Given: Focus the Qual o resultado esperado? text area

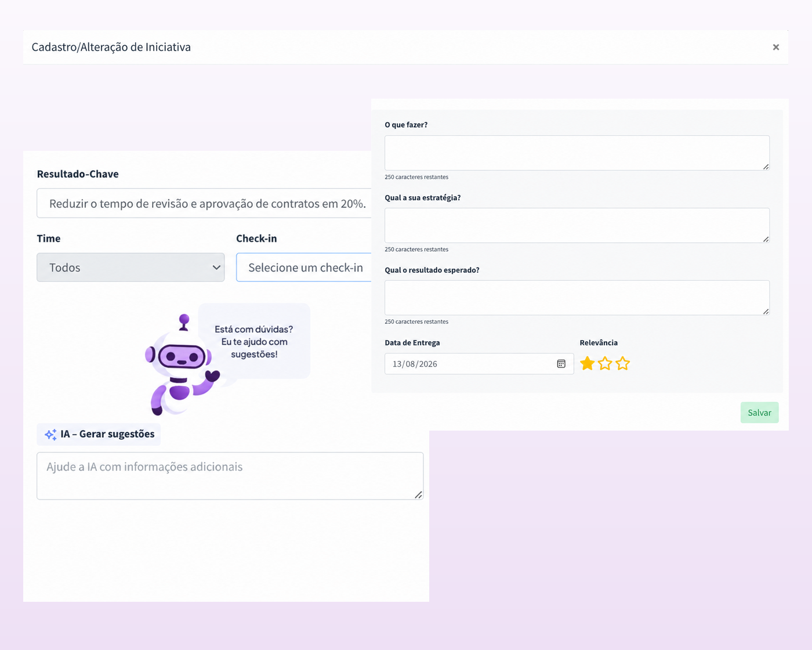Looking at the screenshot, I should coord(577,298).
